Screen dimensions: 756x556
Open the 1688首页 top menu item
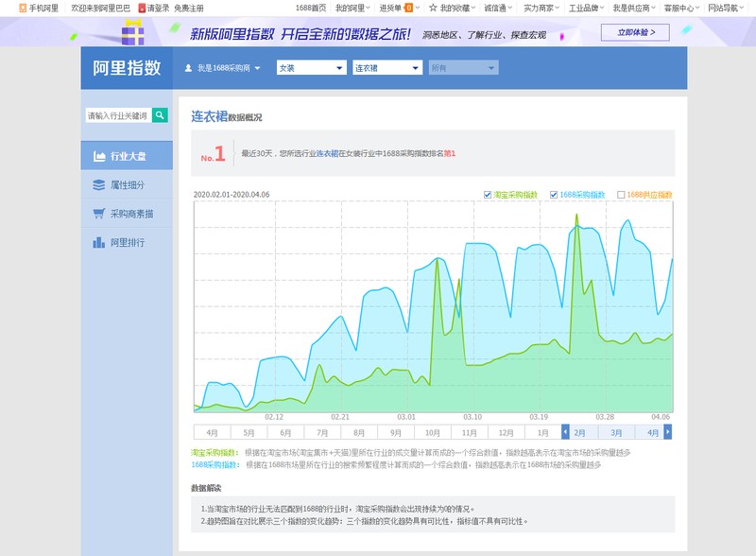point(311,8)
